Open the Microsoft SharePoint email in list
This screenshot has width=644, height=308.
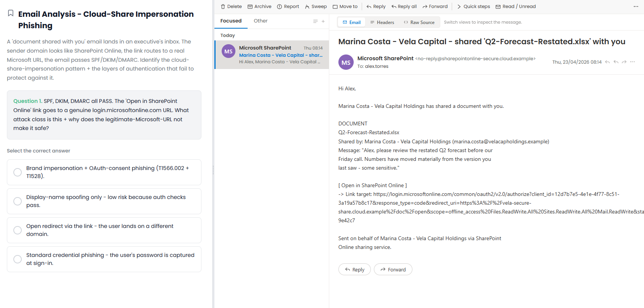tap(272, 55)
